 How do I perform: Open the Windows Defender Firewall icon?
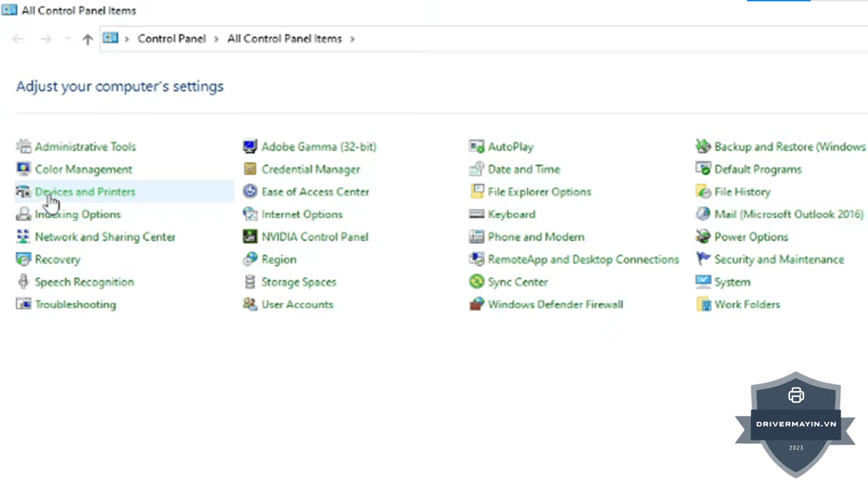click(477, 304)
